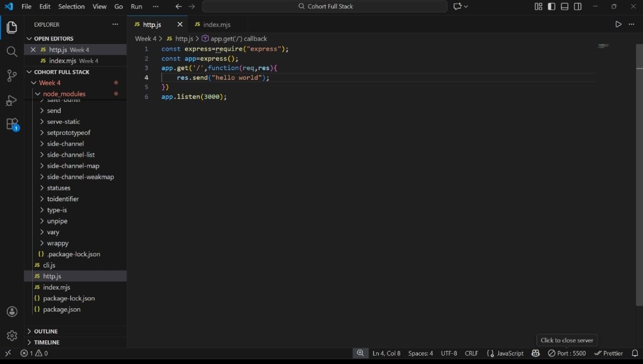Open the notifications bell
Image resolution: width=643 pixels, height=364 pixels.
coord(635,353)
